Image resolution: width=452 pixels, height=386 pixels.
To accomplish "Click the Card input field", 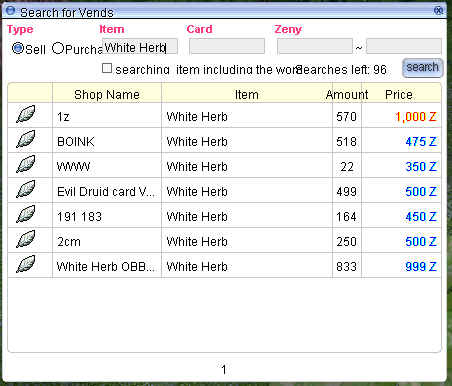I will [227, 46].
